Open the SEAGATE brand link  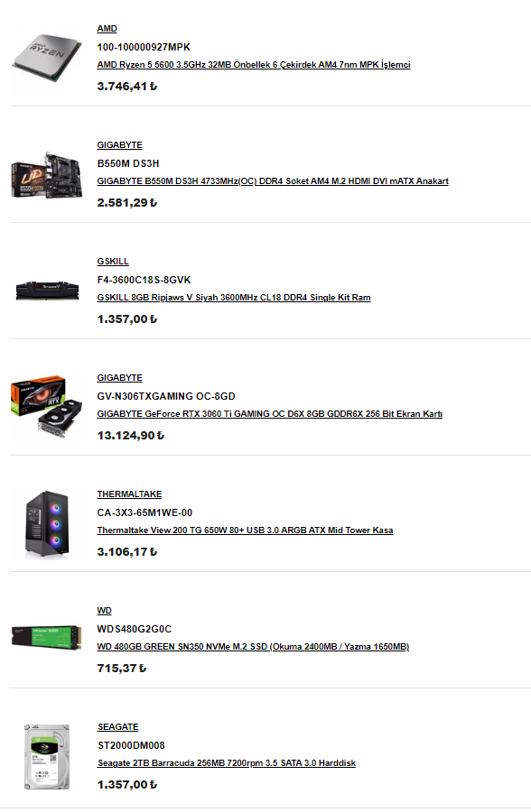[118, 727]
